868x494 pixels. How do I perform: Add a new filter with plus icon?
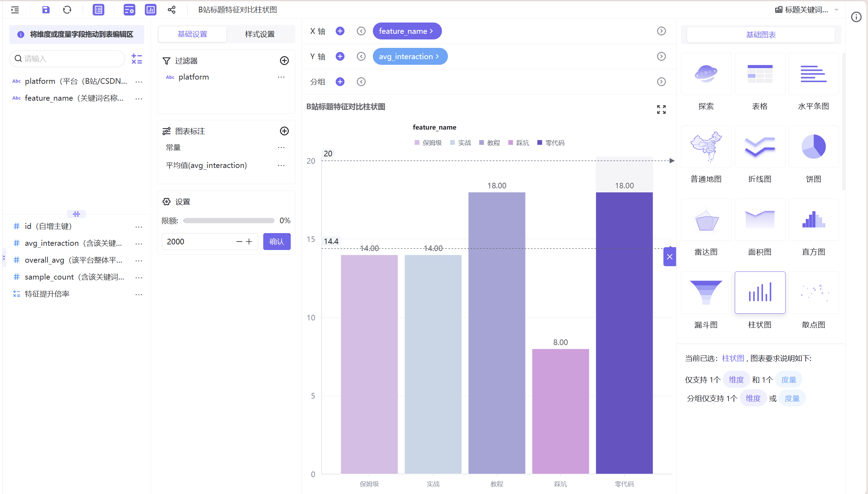click(x=284, y=61)
